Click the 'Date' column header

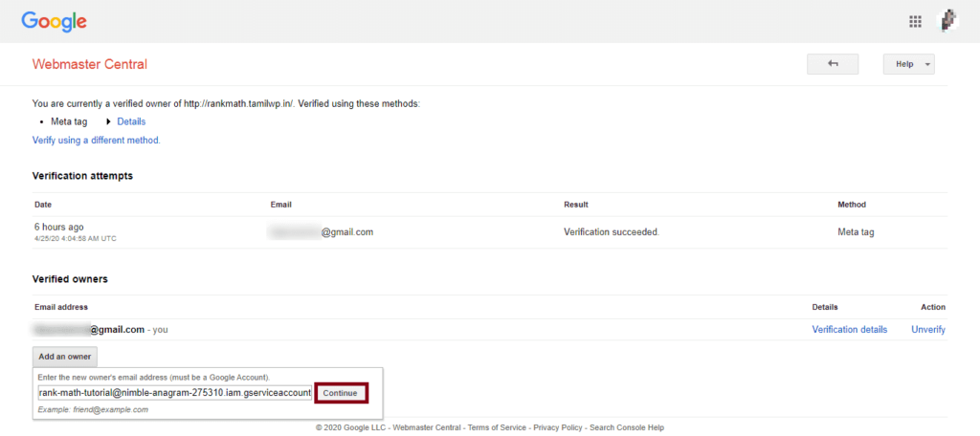(43, 205)
